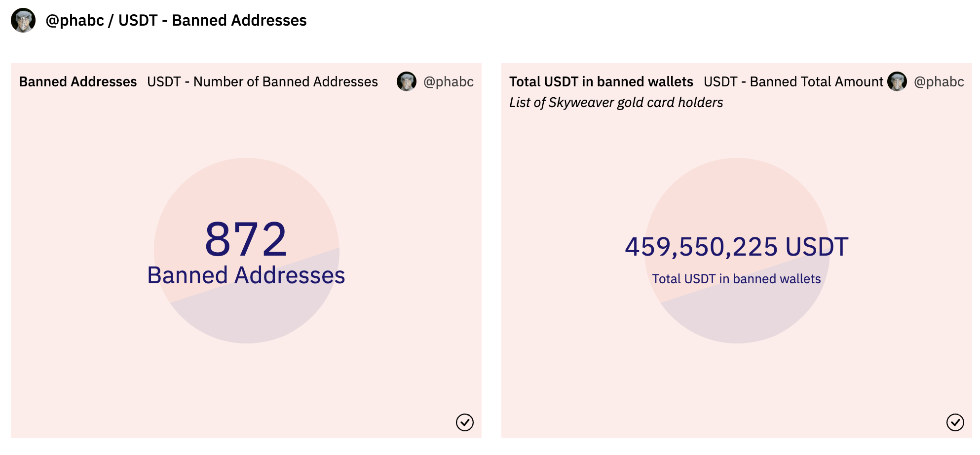Click checkmark status icon in Banned Addresses panel
Screen dimensions: 980x455
pyautogui.click(x=464, y=422)
